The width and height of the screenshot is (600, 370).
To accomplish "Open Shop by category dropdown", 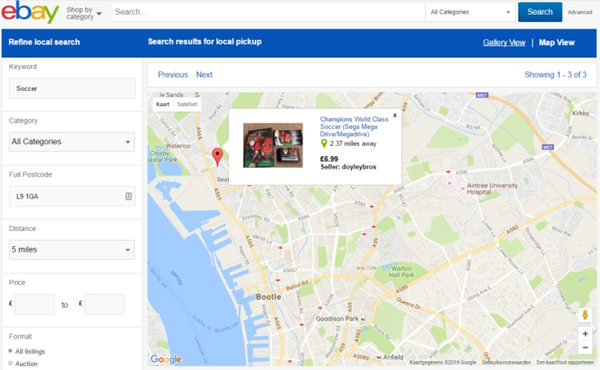I will click(83, 13).
